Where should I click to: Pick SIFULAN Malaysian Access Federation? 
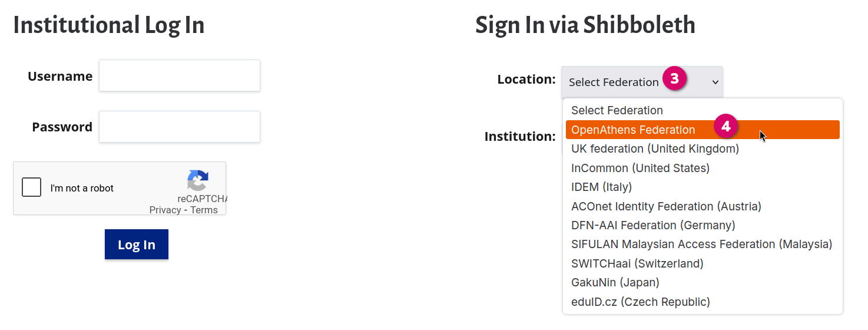[x=701, y=244]
